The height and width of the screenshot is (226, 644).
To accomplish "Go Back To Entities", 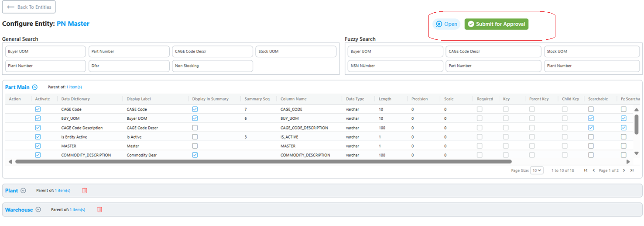I will [x=29, y=7].
